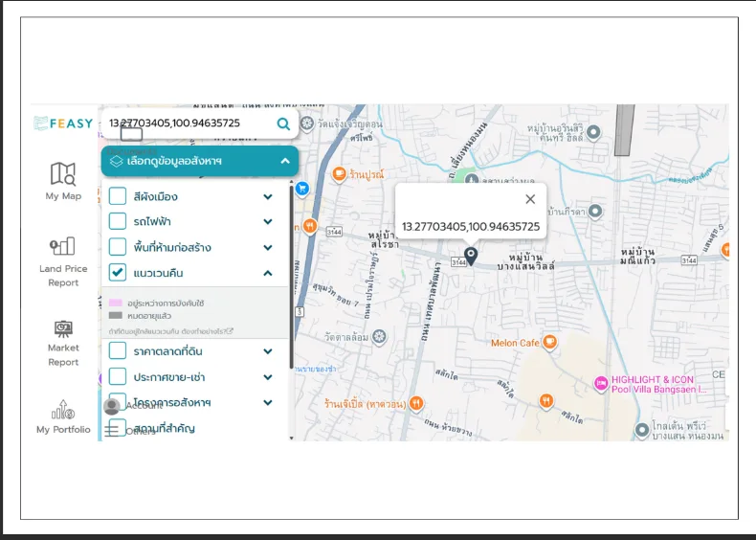
Task: Click the Melon Cafe marker icon
Action: (549, 343)
